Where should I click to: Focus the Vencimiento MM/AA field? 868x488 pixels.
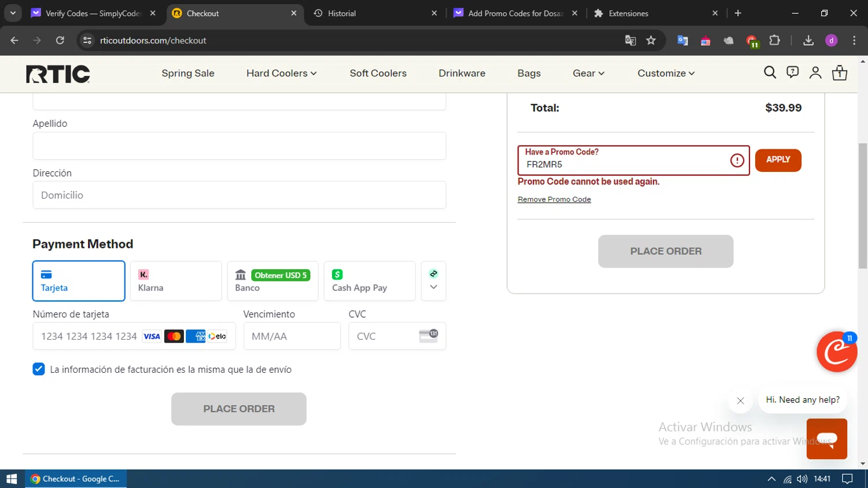pyautogui.click(x=292, y=336)
